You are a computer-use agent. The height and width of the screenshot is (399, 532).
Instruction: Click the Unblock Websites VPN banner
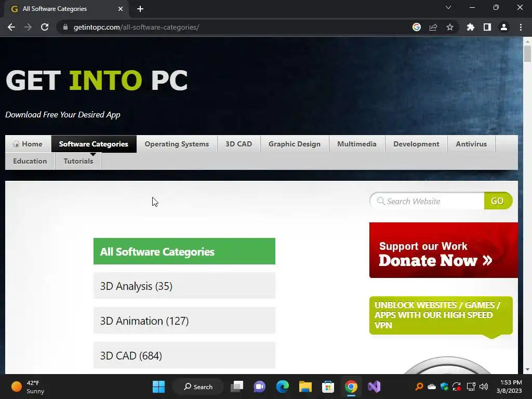(441, 315)
